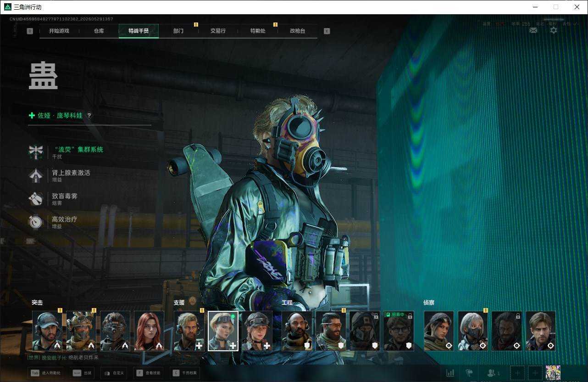This screenshot has height=382, width=588.
Task: Select the 特战干员 tab
Action: 139,31
